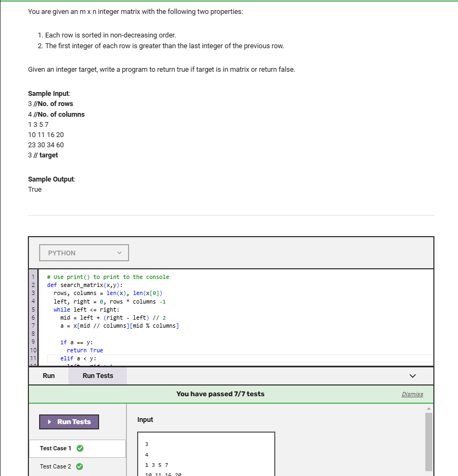Click the 'You have passed 7/7 tests' message
458x476 pixels.
[x=220, y=394]
